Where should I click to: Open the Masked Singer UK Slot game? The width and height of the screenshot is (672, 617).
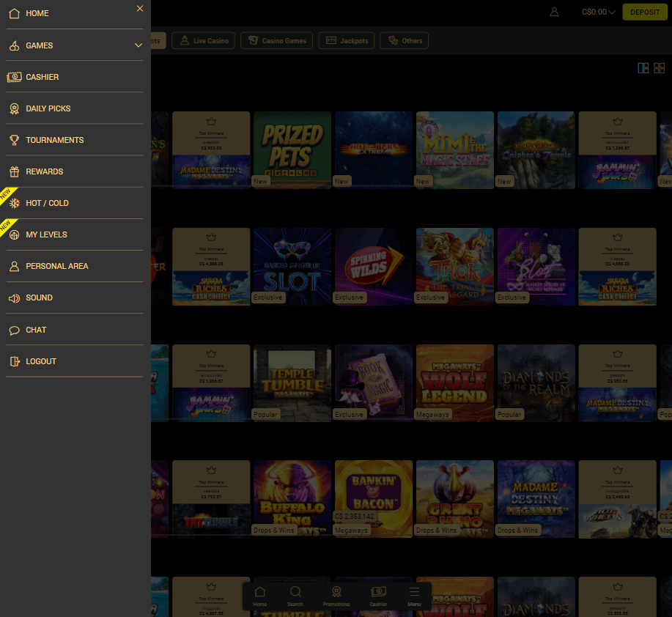(292, 267)
